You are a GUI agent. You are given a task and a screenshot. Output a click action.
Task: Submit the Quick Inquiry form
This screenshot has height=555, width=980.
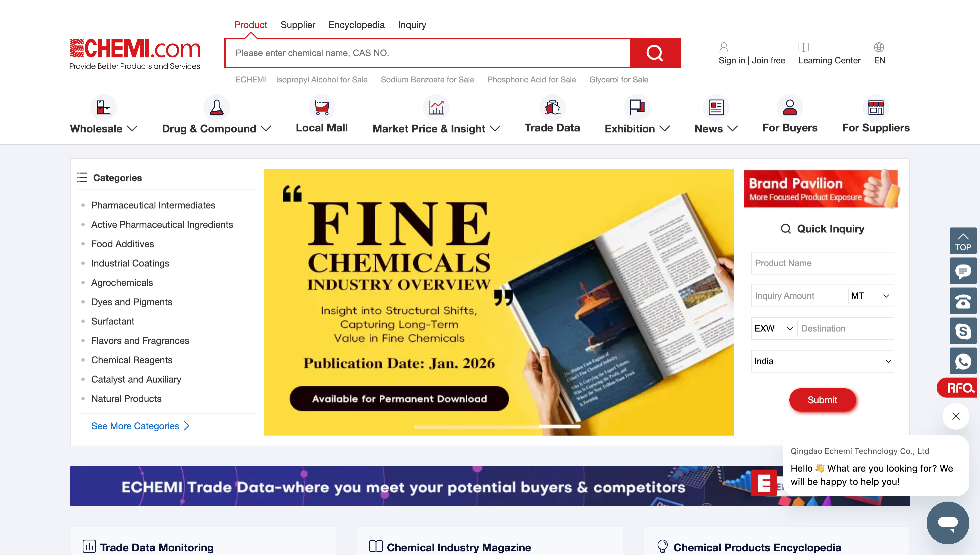(822, 400)
